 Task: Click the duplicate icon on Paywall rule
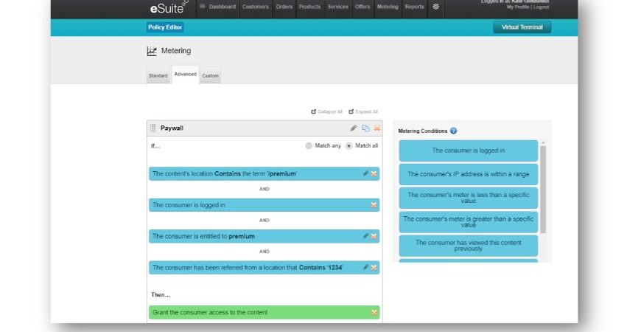tap(365, 128)
